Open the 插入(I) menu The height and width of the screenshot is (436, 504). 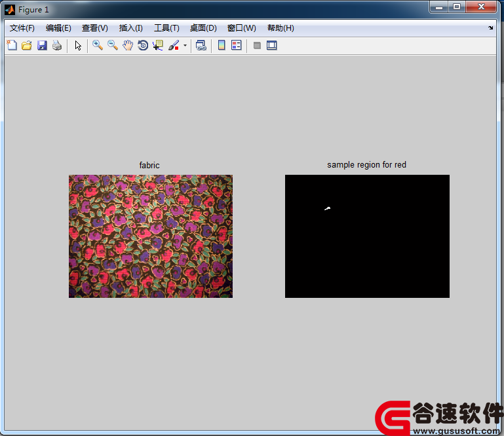(131, 28)
